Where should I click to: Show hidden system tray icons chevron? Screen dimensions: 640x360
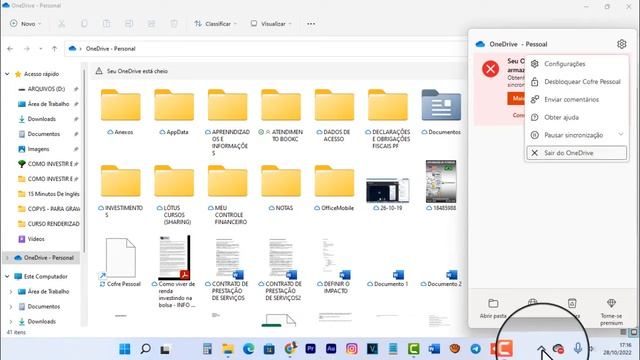pyautogui.click(x=541, y=349)
